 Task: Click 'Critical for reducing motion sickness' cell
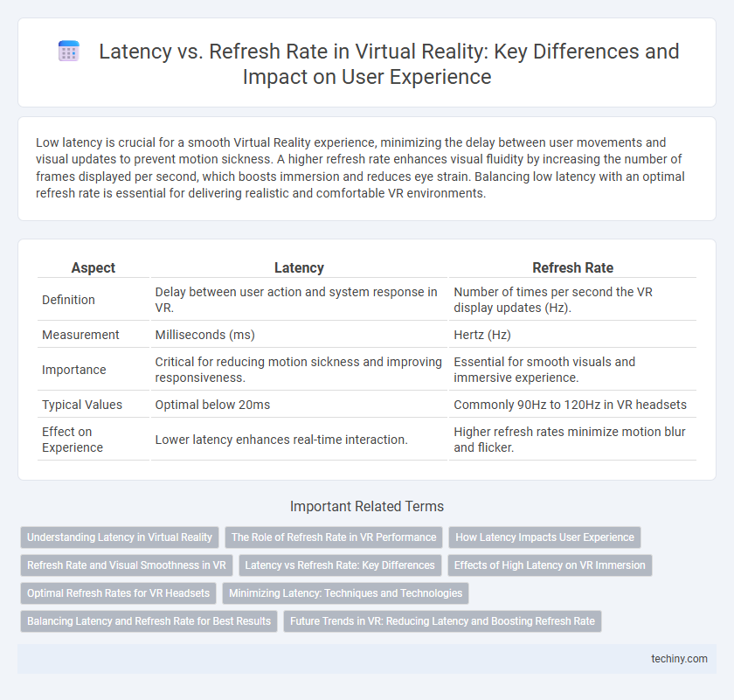299,370
